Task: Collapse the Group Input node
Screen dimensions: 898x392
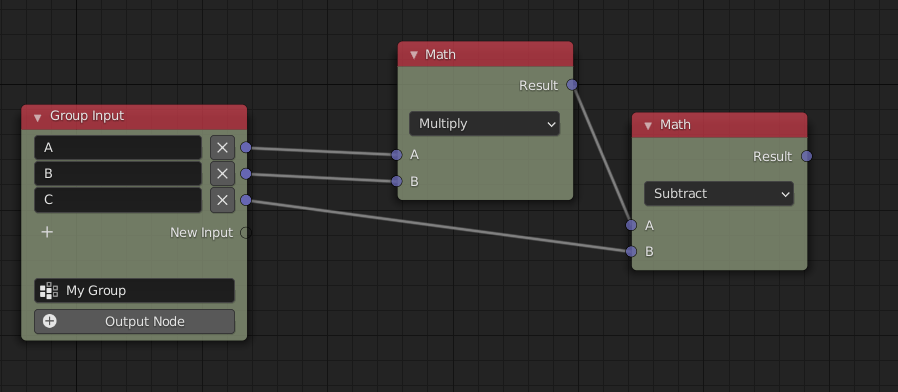Action: pyautogui.click(x=38, y=117)
